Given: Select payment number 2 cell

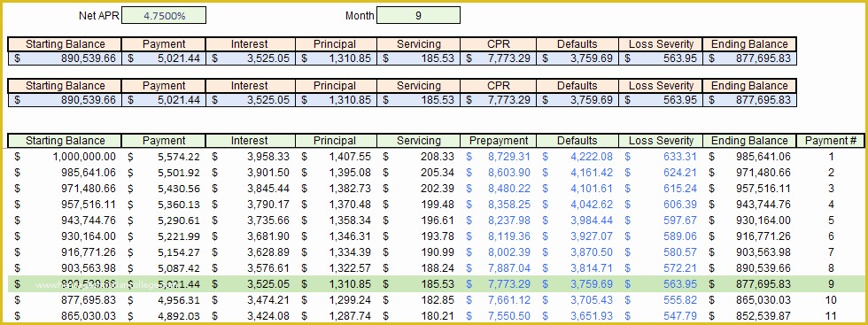Looking at the screenshot, I should click(831, 173).
